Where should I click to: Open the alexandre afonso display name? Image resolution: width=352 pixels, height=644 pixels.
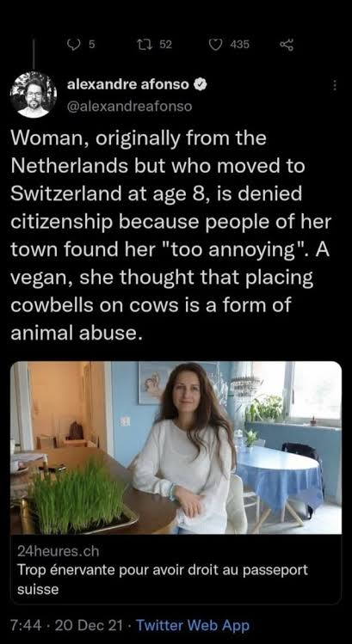(128, 84)
